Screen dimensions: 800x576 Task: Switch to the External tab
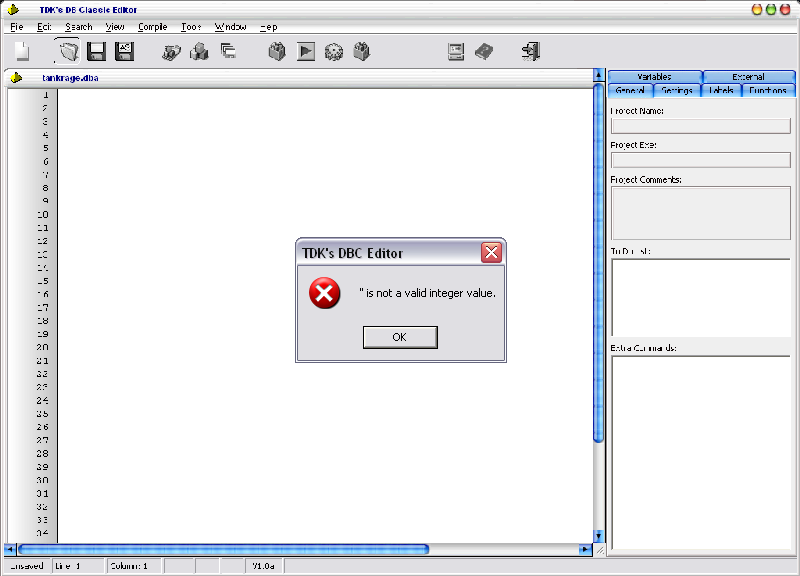[748, 77]
